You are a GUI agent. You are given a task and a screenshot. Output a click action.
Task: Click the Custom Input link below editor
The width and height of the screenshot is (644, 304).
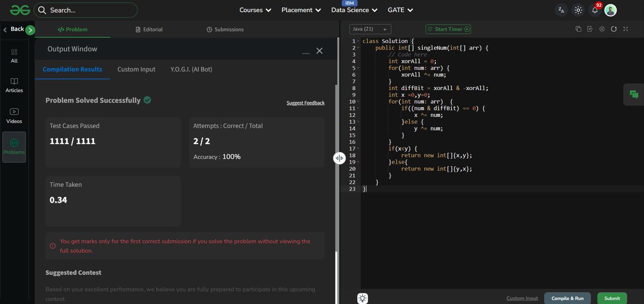[522, 298]
